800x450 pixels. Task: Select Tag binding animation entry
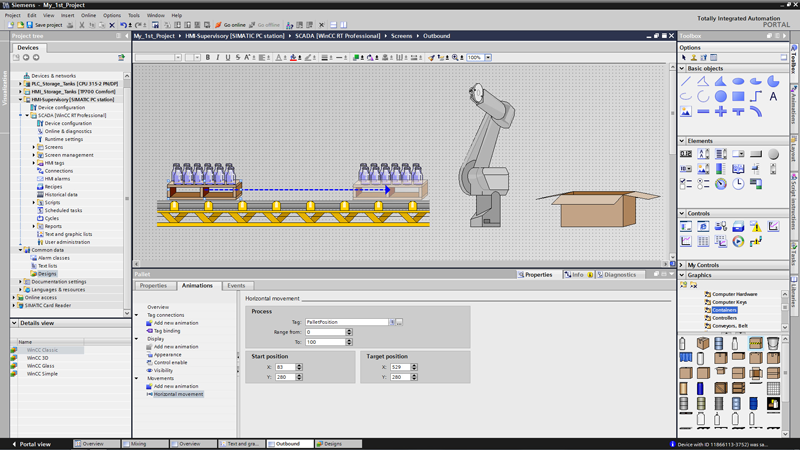point(166,331)
